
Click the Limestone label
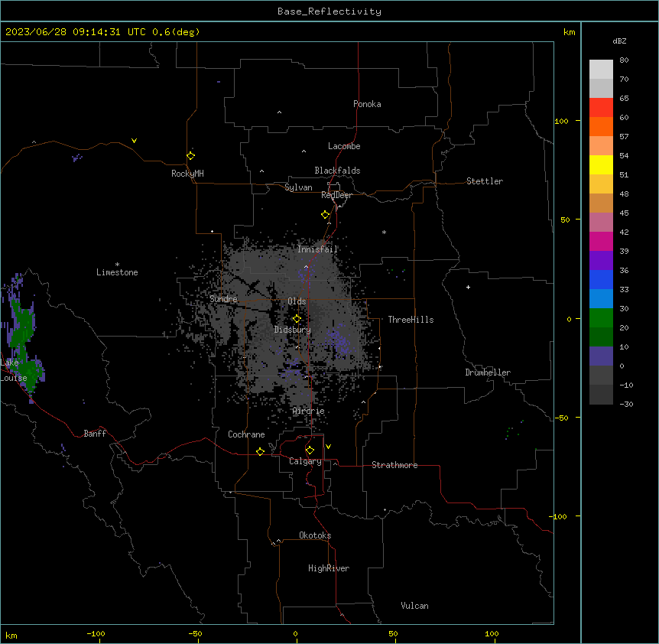coord(117,272)
